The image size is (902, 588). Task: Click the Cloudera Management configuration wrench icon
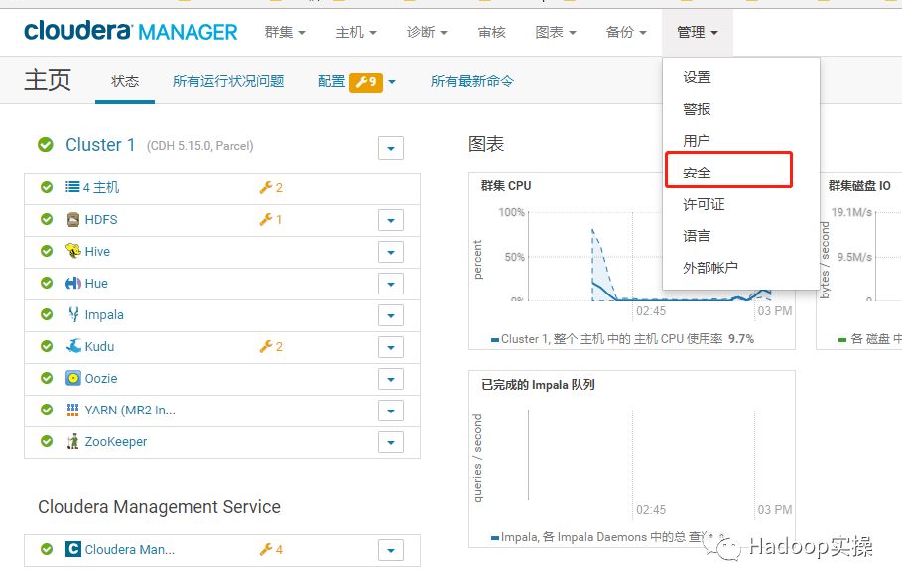pos(266,549)
